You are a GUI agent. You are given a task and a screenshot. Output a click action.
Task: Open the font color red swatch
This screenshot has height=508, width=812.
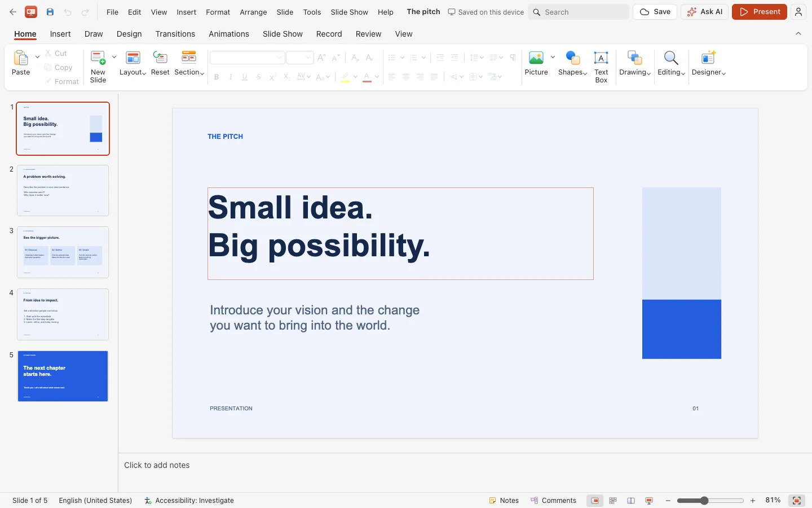pyautogui.click(x=367, y=77)
